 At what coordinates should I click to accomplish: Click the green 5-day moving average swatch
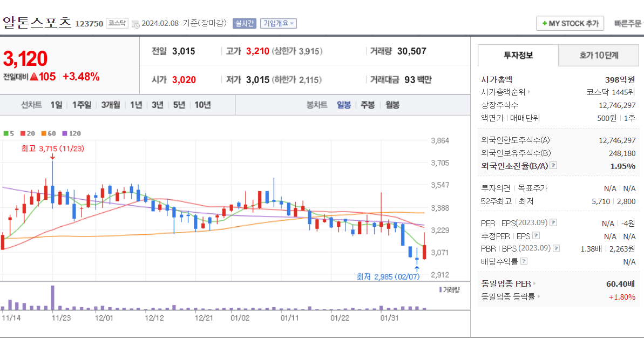click(6, 133)
